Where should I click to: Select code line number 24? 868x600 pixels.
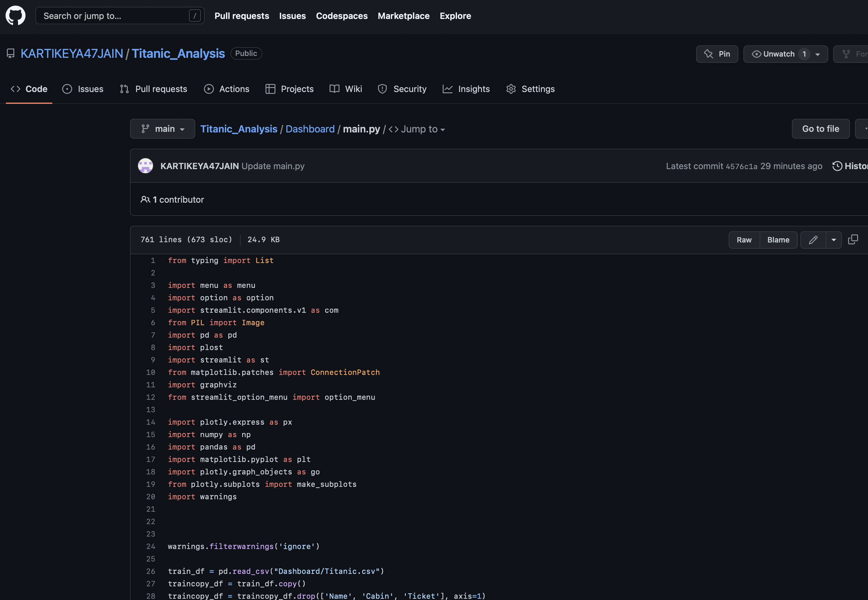[151, 547]
